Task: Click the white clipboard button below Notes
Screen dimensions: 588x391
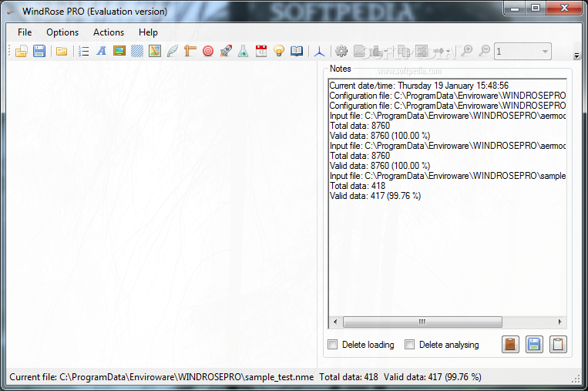Action: click(558, 344)
